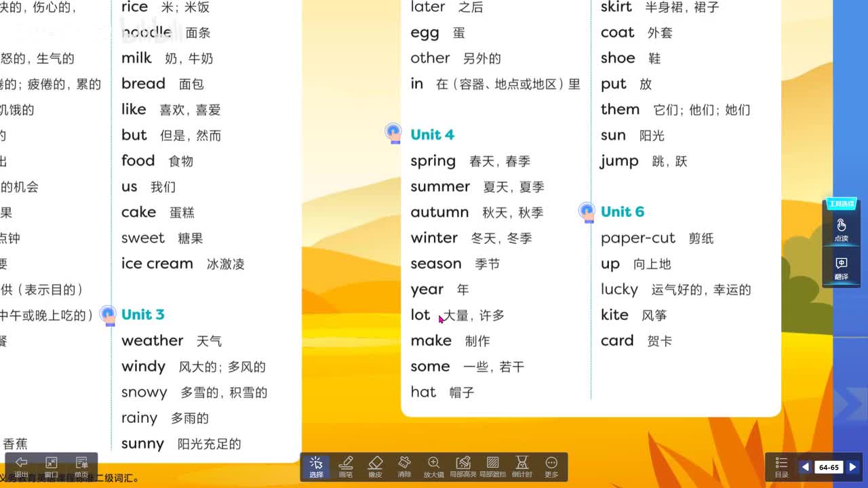Click the word "jump"
The height and width of the screenshot is (488, 868).
(619, 161)
